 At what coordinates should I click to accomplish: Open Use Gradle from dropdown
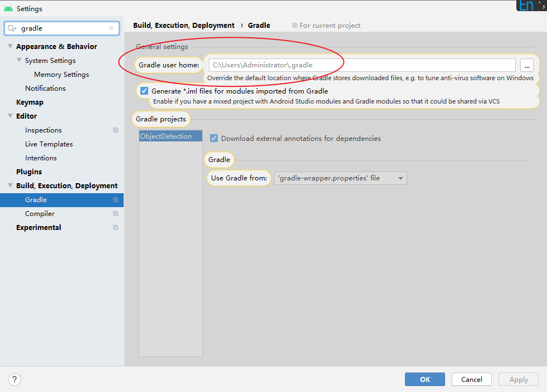340,178
